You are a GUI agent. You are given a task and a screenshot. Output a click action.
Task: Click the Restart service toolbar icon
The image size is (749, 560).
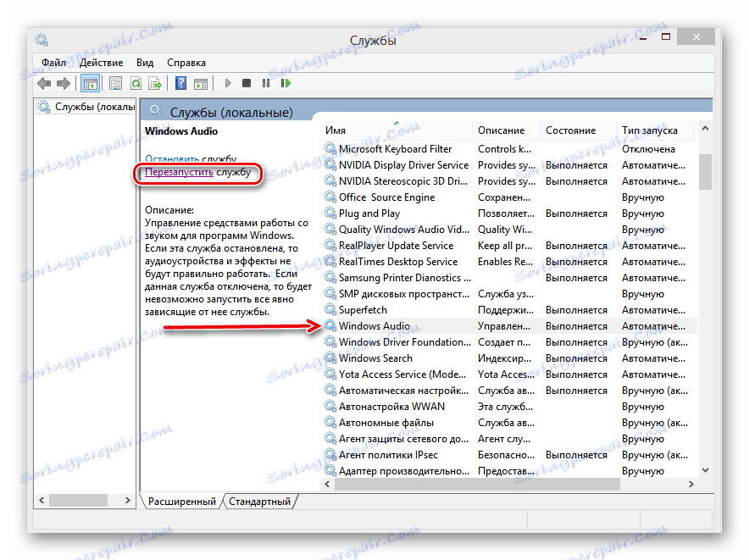tap(286, 83)
